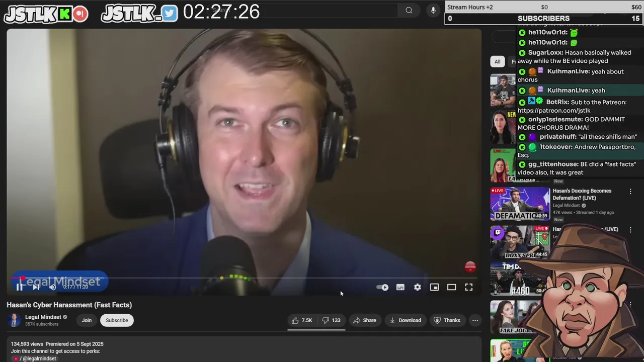Click the 1tokeover chat username
The image size is (644, 362).
click(556, 147)
